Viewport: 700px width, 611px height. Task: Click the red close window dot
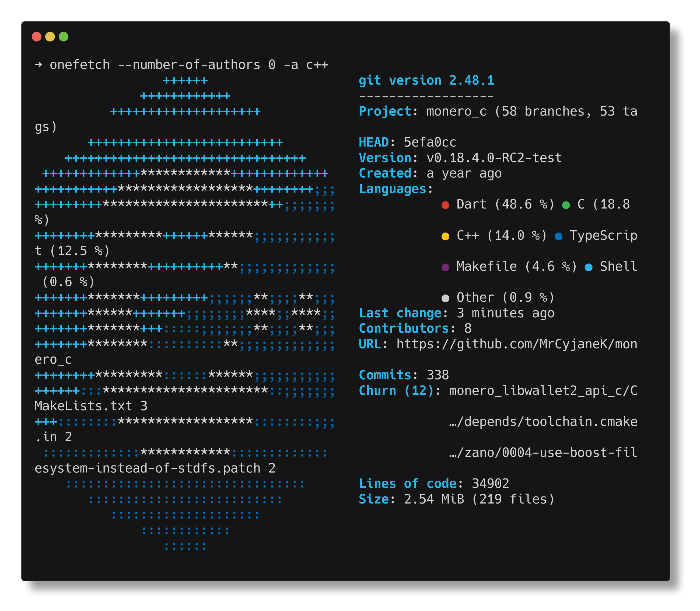click(x=36, y=36)
